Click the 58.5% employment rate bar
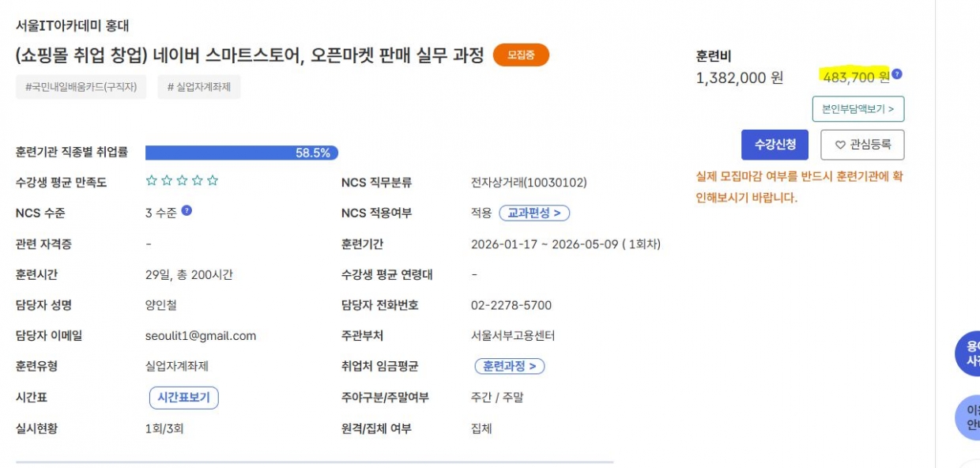 coord(241,153)
